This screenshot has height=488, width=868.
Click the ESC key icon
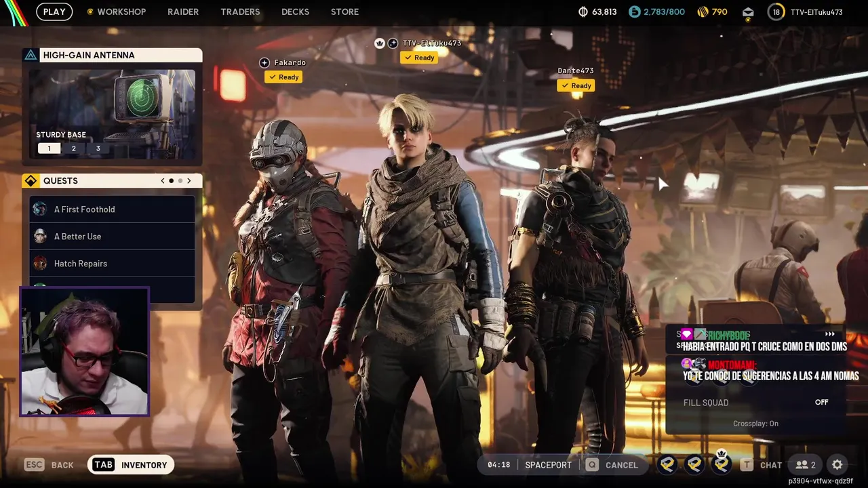click(35, 464)
